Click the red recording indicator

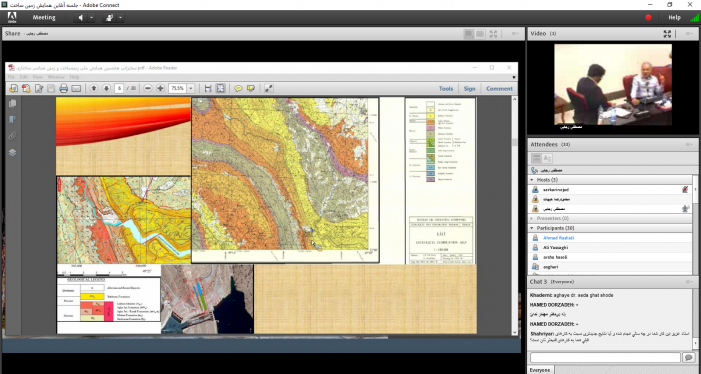click(648, 18)
